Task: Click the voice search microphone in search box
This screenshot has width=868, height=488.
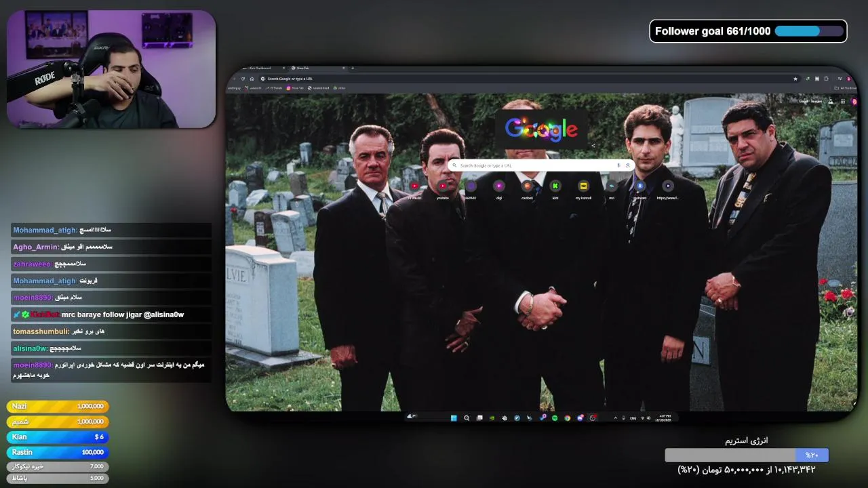Action: [x=618, y=165]
